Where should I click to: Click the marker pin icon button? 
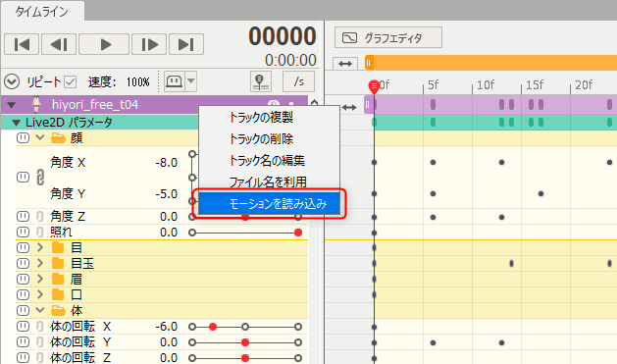(x=261, y=81)
